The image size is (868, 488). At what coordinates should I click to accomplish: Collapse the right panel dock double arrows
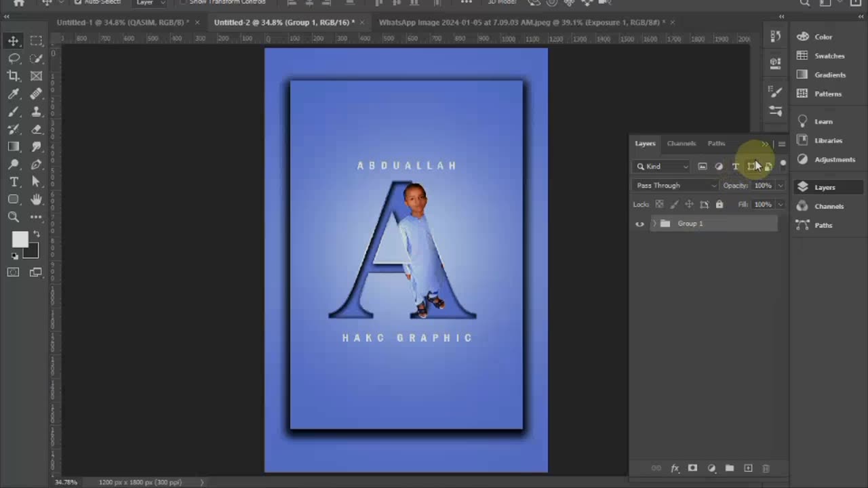[859, 17]
